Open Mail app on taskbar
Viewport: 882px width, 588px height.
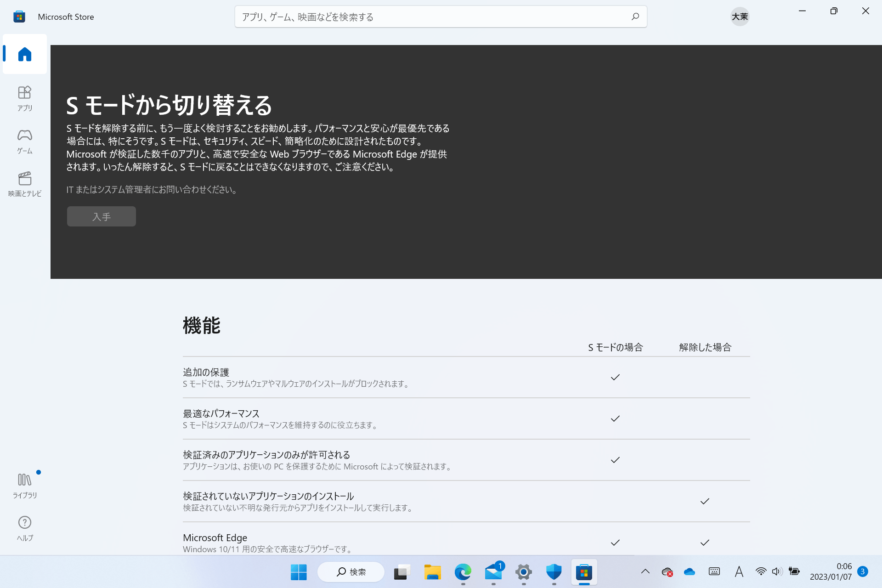[x=493, y=572]
